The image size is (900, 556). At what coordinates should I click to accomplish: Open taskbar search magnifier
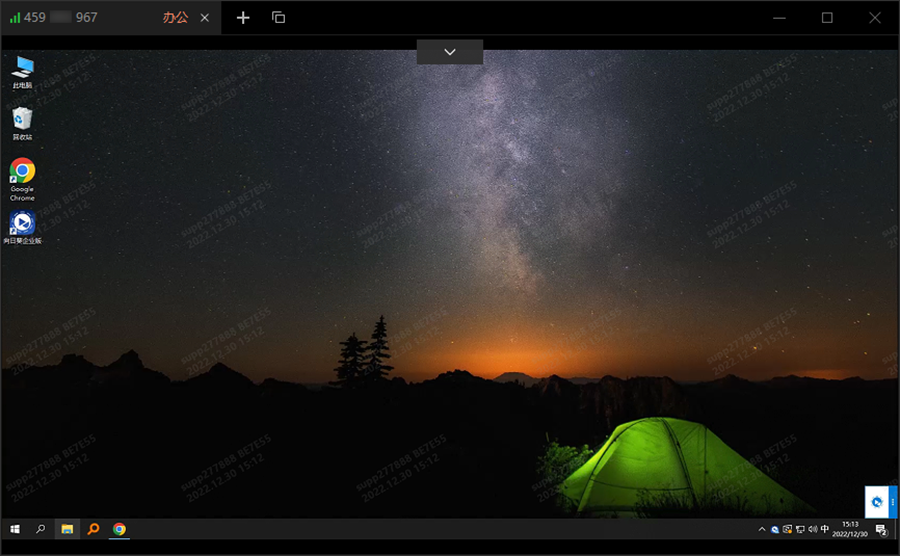(41, 529)
